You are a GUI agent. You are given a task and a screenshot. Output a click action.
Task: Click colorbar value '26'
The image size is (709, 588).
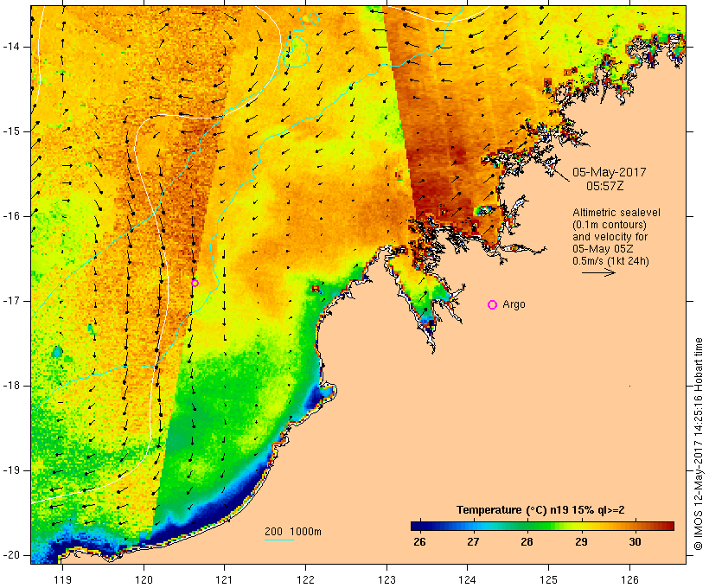point(419,542)
